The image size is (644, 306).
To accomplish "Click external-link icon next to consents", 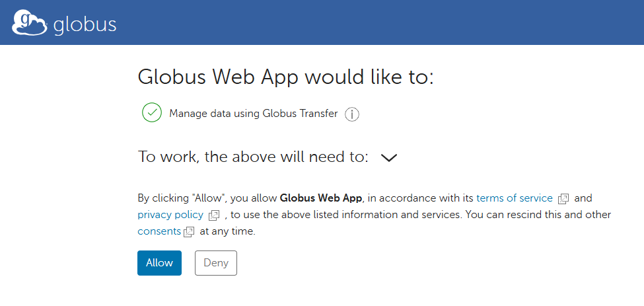I will point(190,232).
